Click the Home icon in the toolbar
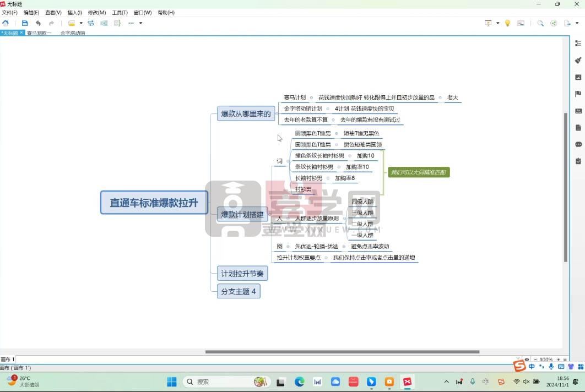The image size is (585, 392). pos(6,23)
